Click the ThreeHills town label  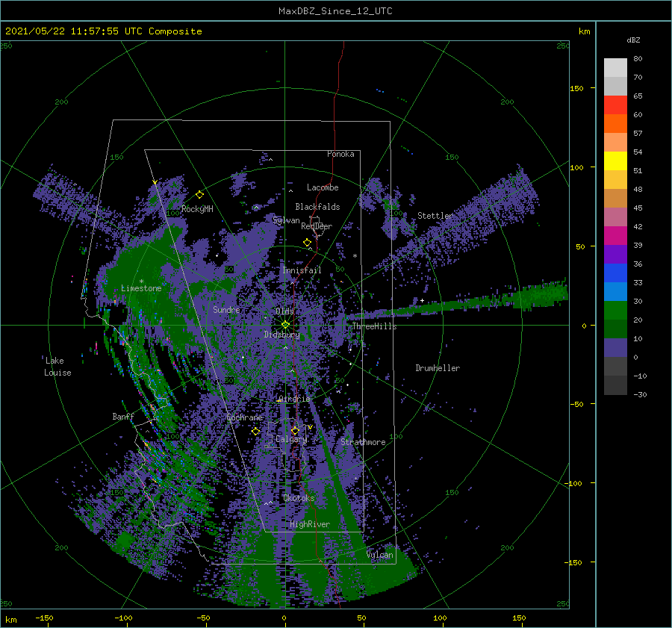374,326
